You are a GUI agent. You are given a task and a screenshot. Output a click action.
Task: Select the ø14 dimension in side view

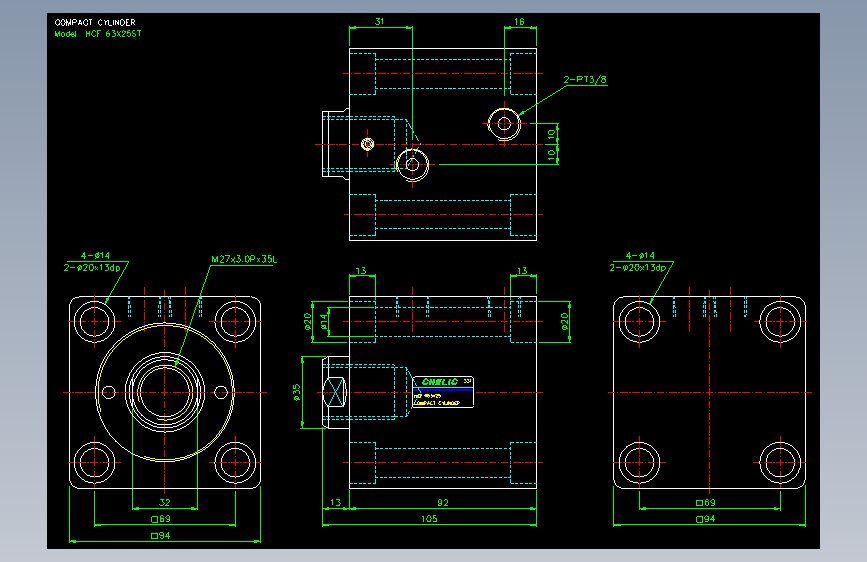(x=324, y=321)
